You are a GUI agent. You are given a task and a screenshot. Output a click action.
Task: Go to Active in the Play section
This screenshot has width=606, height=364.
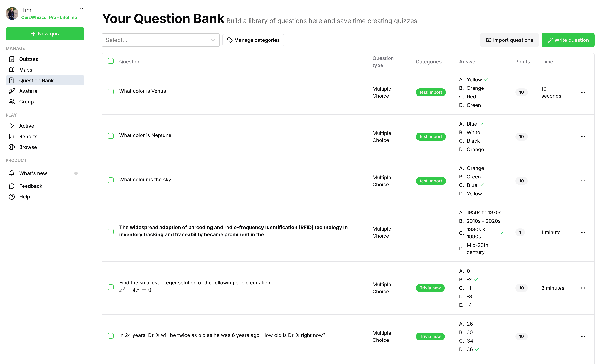pyautogui.click(x=26, y=126)
